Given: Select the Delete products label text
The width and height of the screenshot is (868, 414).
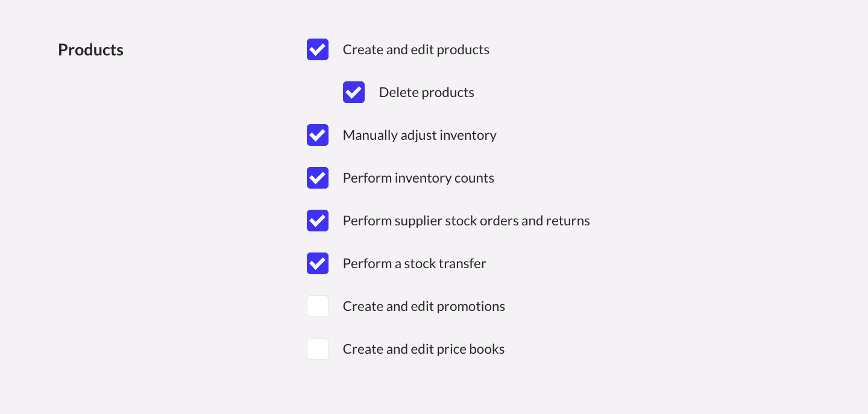Looking at the screenshot, I should click(x=427, y=92).
